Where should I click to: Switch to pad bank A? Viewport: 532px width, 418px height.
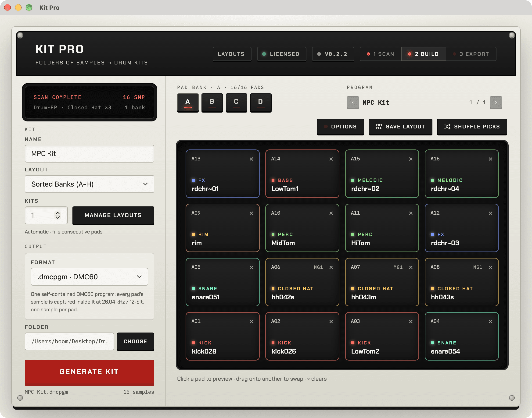point(188,103)
